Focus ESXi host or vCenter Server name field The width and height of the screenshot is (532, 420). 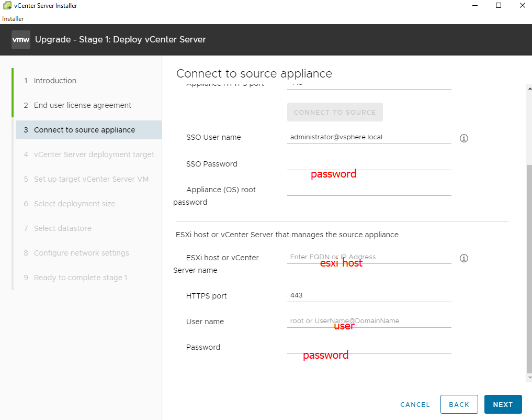click(x=369, y=257)
